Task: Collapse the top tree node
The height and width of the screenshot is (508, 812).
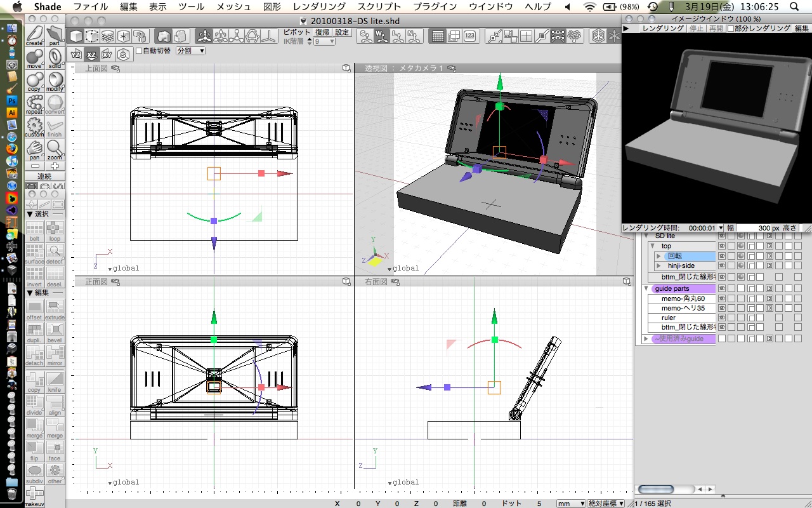Action: pyautogui.click(x=653, y=246)
